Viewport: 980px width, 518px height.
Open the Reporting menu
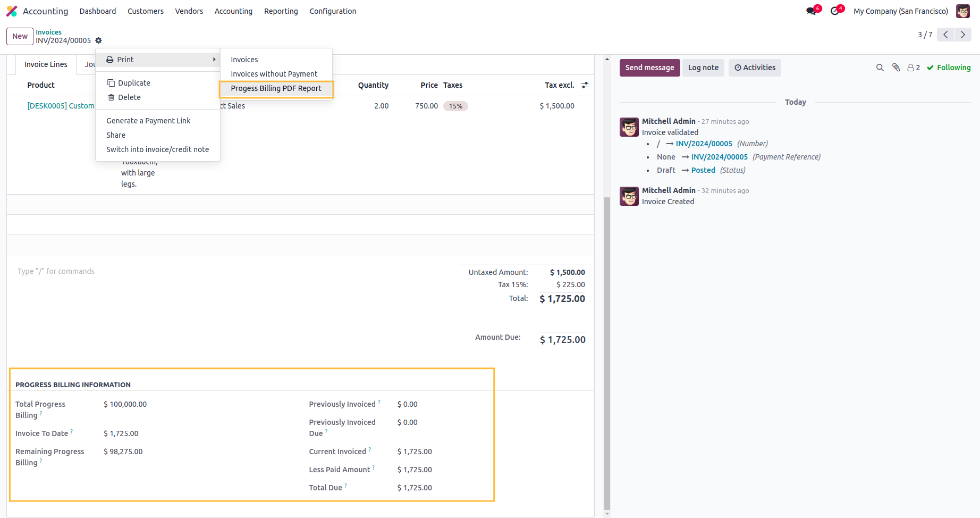coord(281,11)
